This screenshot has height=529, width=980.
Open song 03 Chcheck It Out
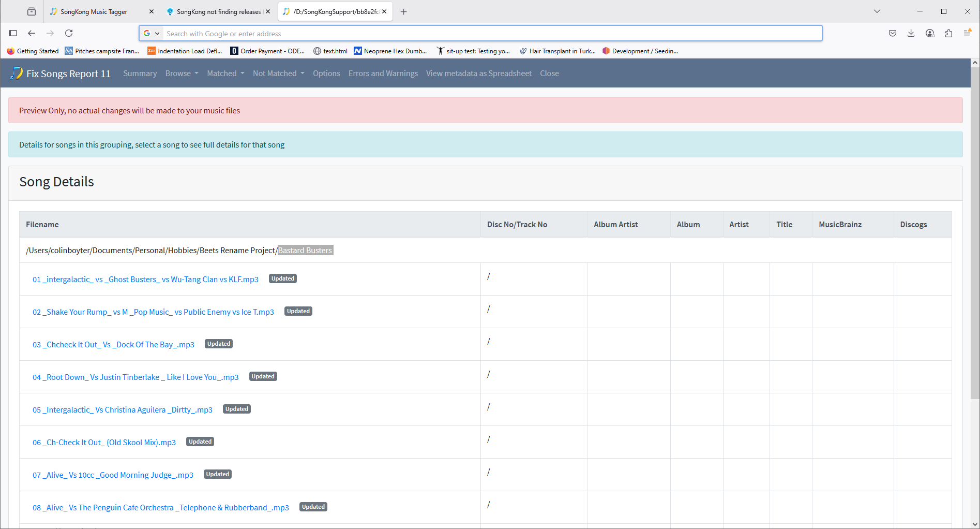click(x=113, y=345)
